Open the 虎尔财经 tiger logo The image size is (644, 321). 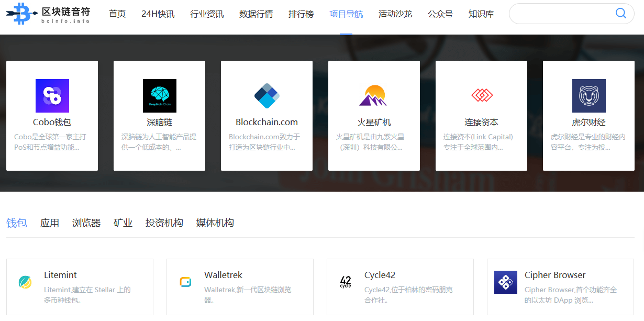tap(589, 96)
